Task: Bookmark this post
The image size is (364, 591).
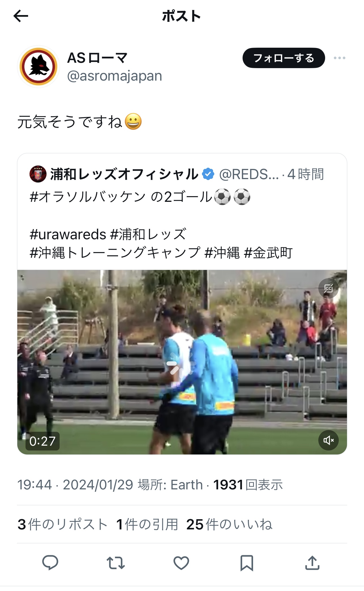Action: pyautogui.click(x=247, y=563)
